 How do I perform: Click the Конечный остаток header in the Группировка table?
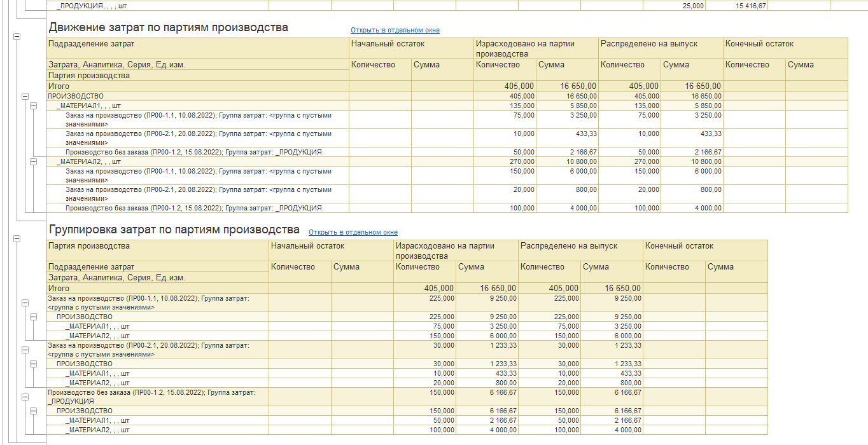pyautogui.click(x=679, y=246)
